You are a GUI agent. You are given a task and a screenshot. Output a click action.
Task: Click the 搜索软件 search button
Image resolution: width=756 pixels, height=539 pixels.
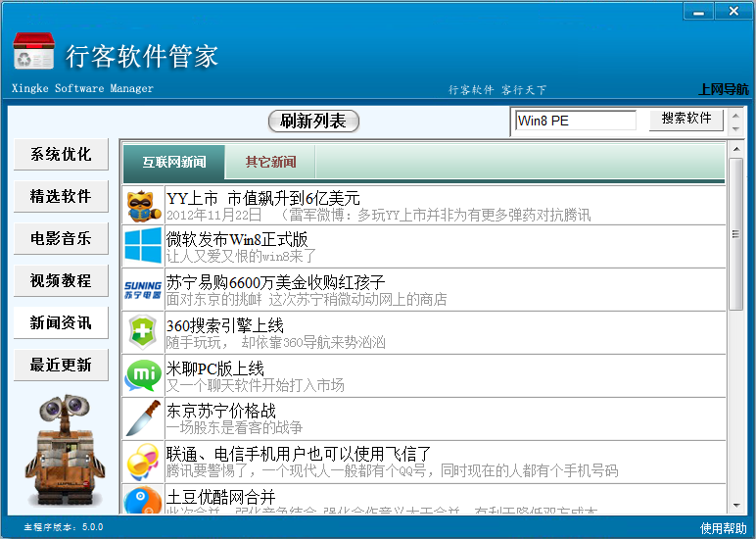click(686, 120)
